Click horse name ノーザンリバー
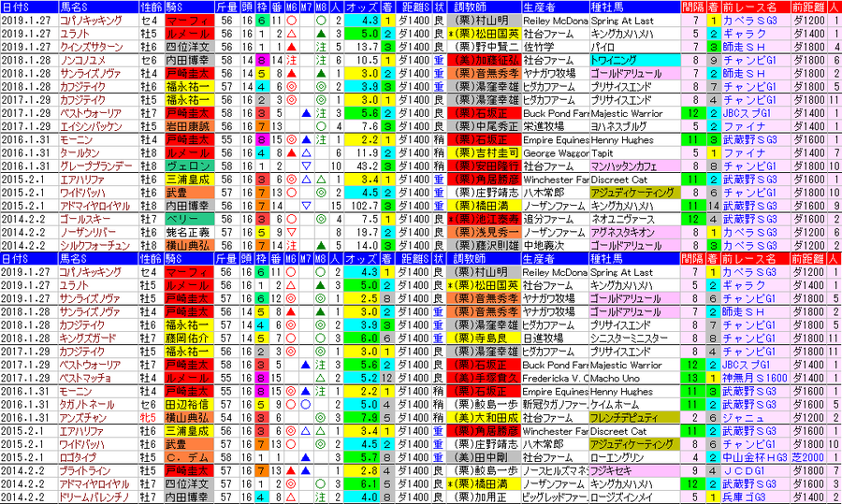Image resolution: width=842 pixels, height=504 pixels. coord(88,233)
